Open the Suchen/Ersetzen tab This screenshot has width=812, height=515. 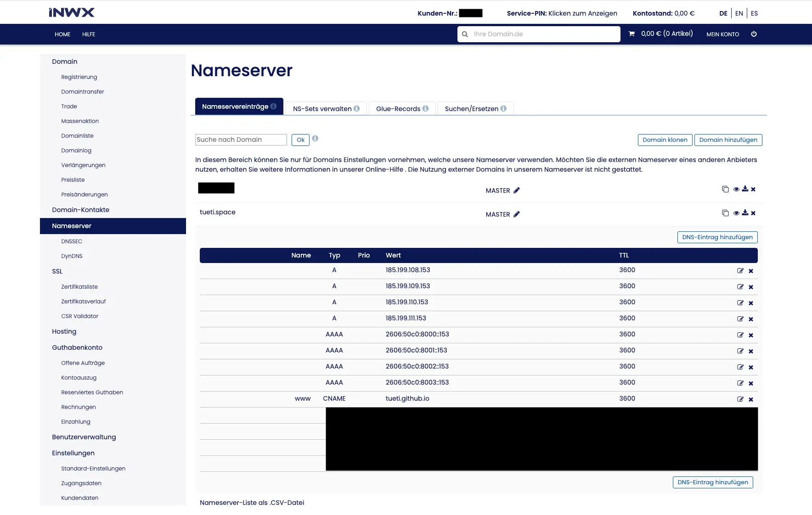point(471,108)
